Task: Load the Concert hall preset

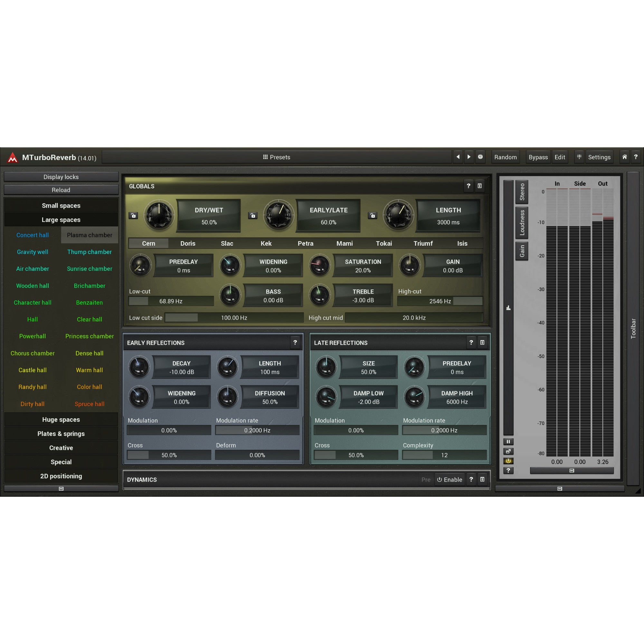Action: pyautogui.click(x=33, y=235)
